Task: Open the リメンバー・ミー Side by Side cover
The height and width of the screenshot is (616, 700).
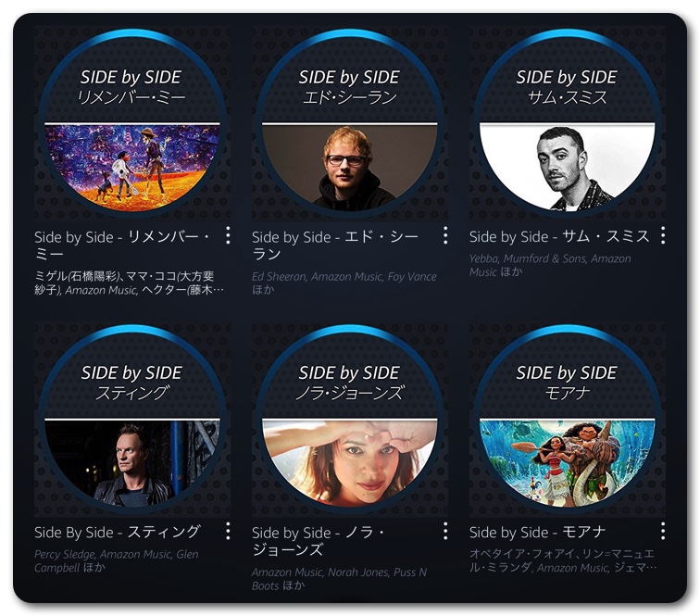Action: (132, 124)
